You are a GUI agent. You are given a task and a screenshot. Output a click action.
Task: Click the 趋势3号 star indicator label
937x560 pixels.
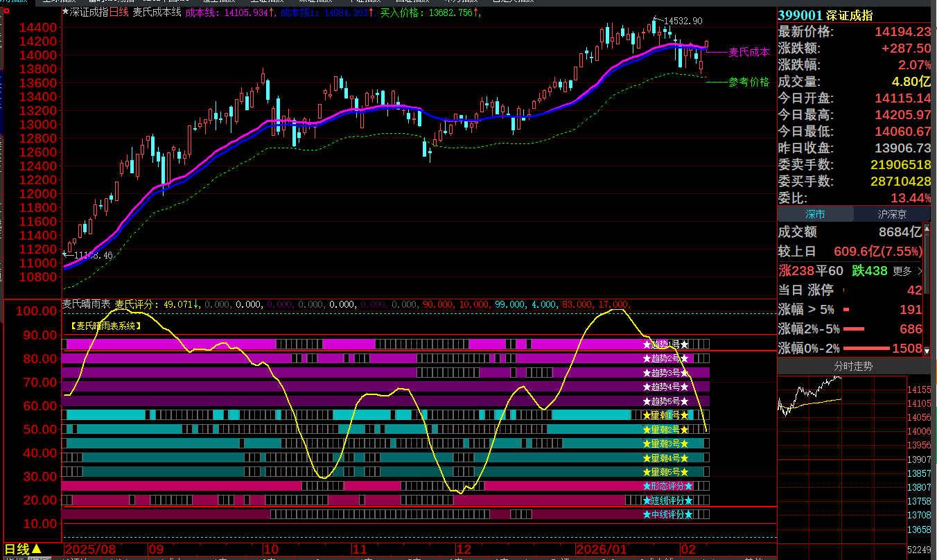click(x=665, y=373)
